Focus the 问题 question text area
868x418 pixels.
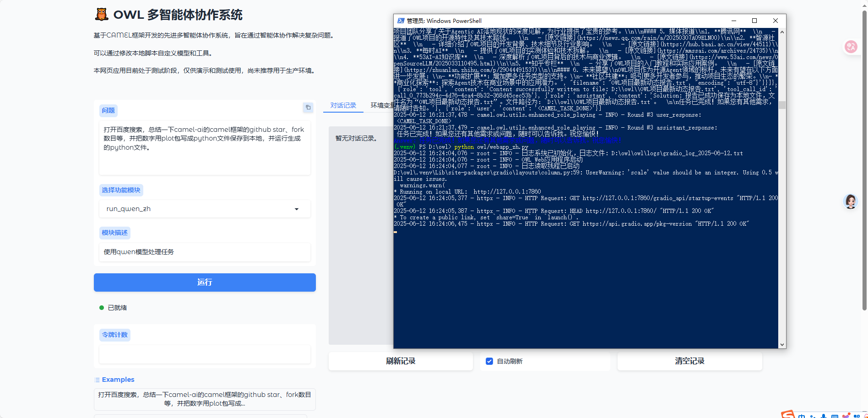pos(205,148)
